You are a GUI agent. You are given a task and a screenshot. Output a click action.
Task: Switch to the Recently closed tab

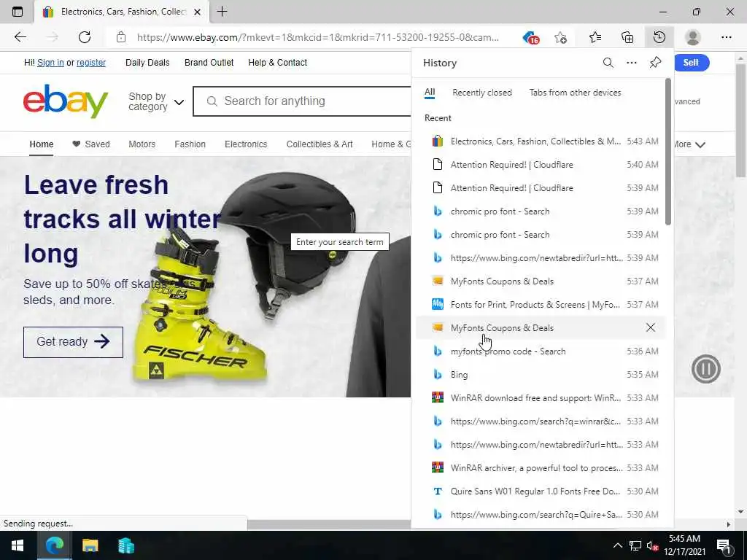click(x=482, y=93)
